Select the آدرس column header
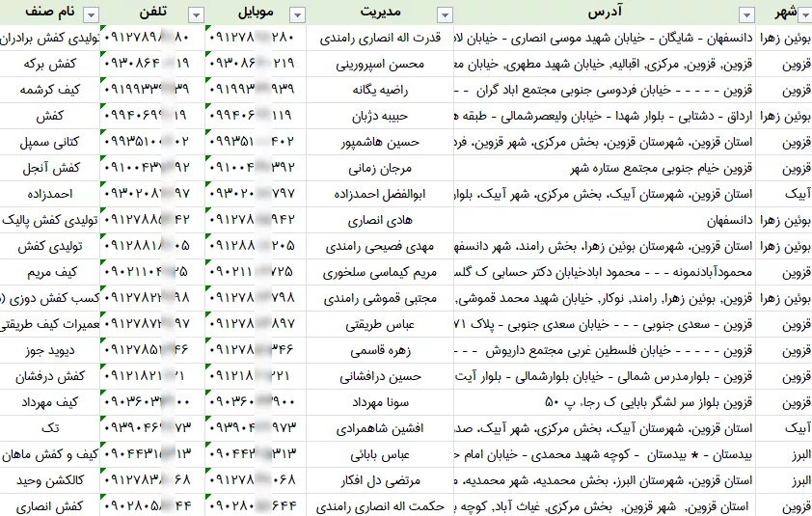The width and height of the screenshot is (812, 516). pos(605,12)
